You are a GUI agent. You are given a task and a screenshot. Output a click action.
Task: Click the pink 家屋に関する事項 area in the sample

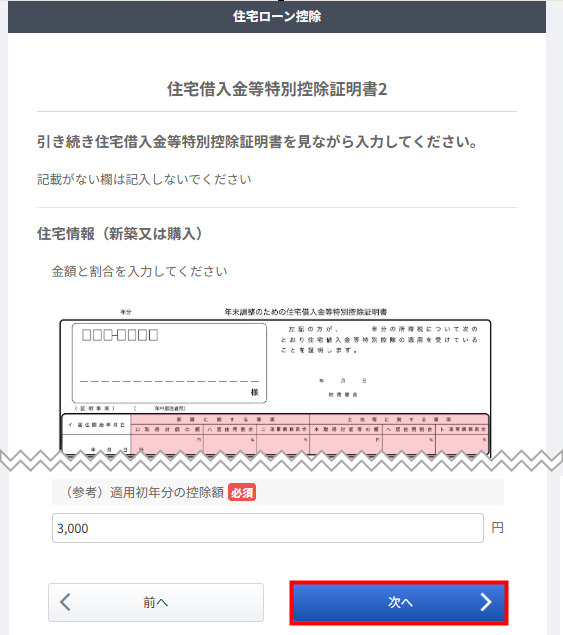pos(220,433)
